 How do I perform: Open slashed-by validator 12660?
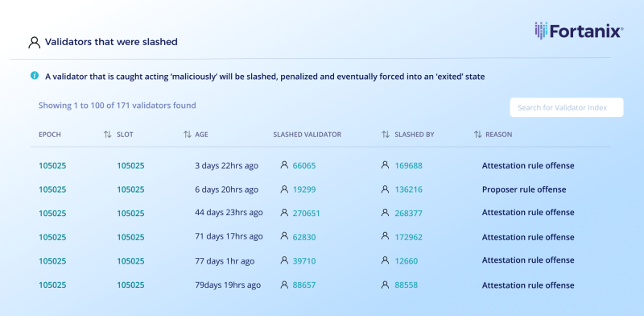point(407,261)
